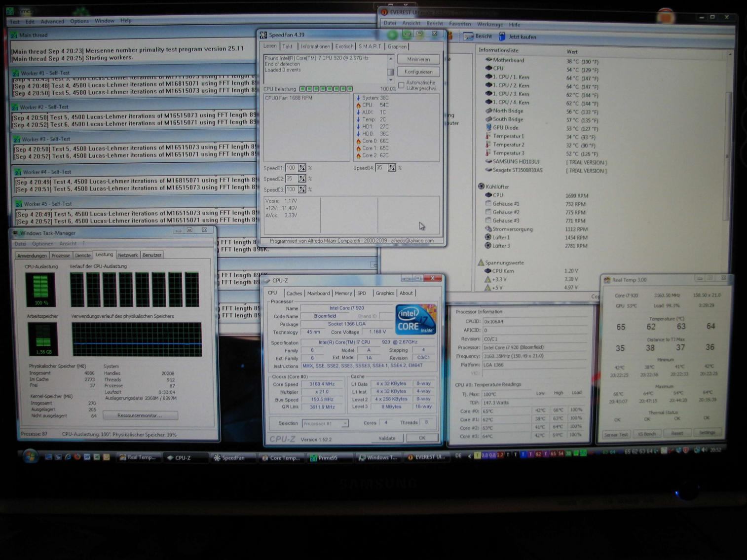Click the System arrow icon in SpeedFan
The width and height of the screenshot is (747, 560).
pyautogui.click(x=358, y=98)
